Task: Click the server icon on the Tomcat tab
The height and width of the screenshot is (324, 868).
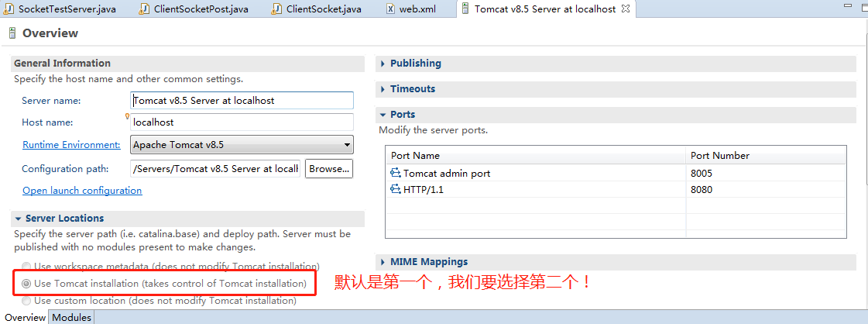Action: pyautogui.click(x=465, y=9)
